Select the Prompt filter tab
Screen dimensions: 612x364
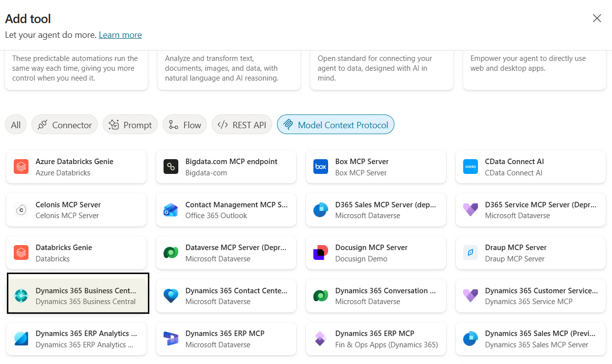click(x=130, y=125)
